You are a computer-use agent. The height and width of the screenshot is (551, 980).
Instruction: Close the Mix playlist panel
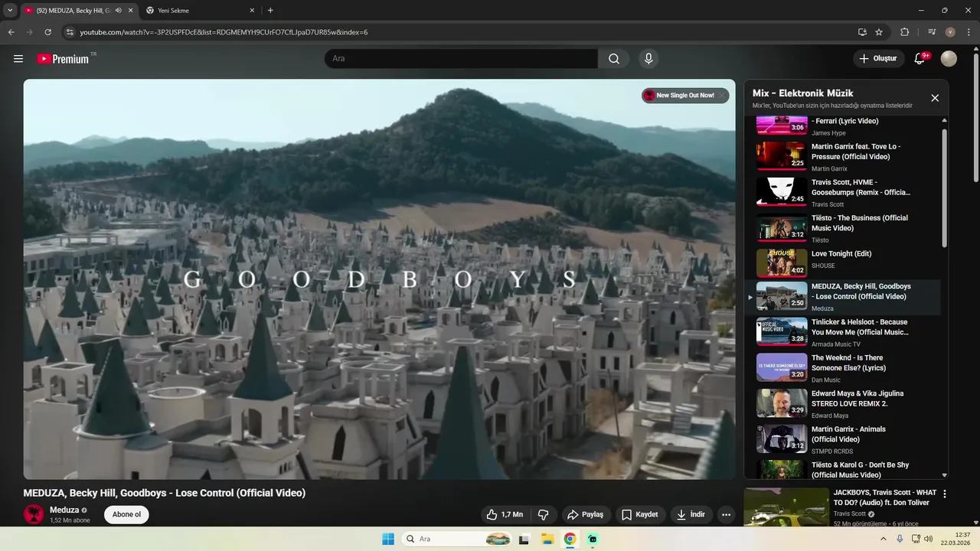click(935, 98)
